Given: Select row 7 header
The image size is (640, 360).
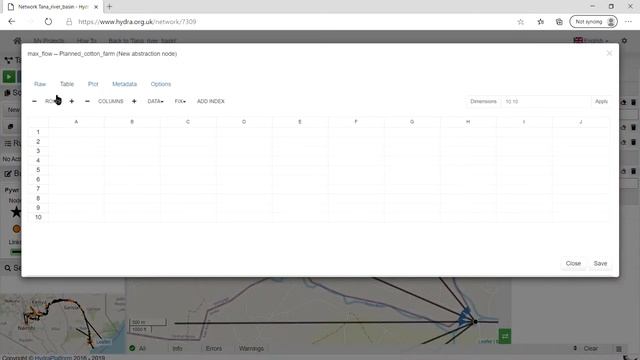Looking at the screenshot, I should [x=38, y=189].
